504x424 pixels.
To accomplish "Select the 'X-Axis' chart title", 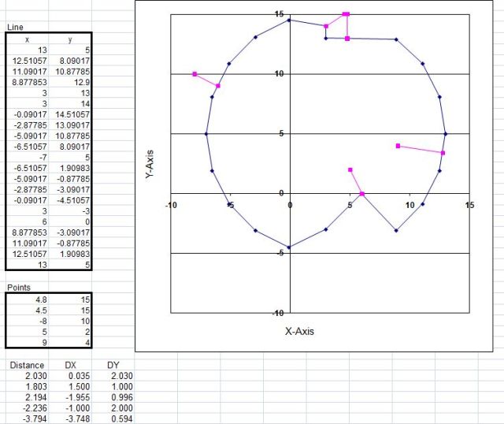I will [299, 332].
